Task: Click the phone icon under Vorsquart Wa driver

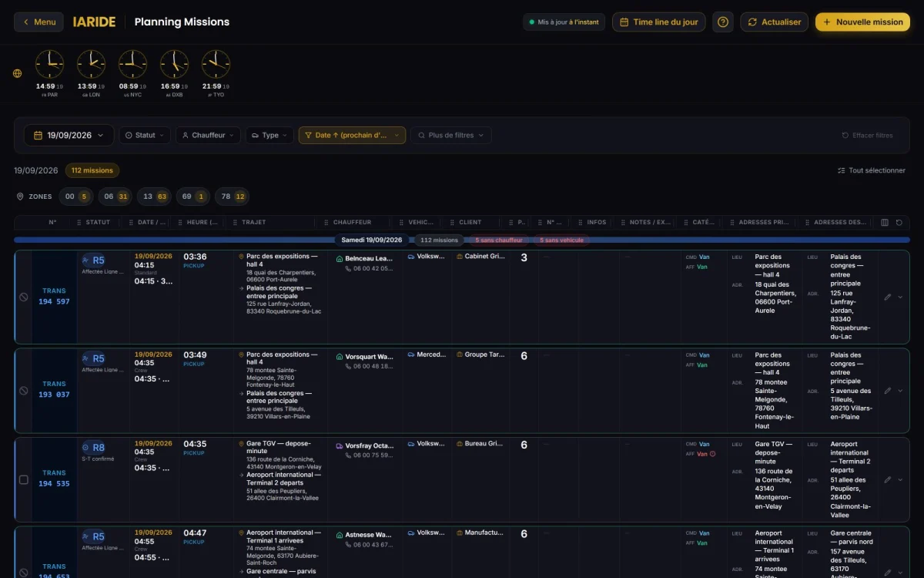Action: 348,366
